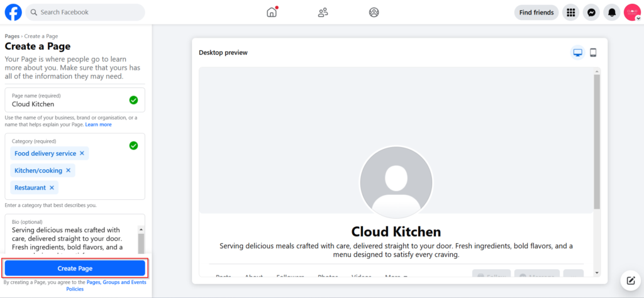Click the new message compose icon
644x298 pixels.
[631, 281]
